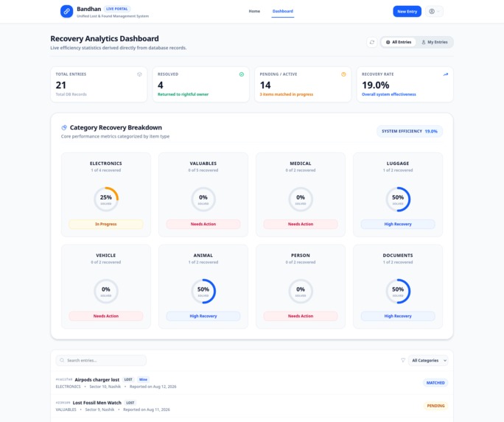Click the 'Overall system effectiveness' text

pyautogui.click(x=389, y=94)
